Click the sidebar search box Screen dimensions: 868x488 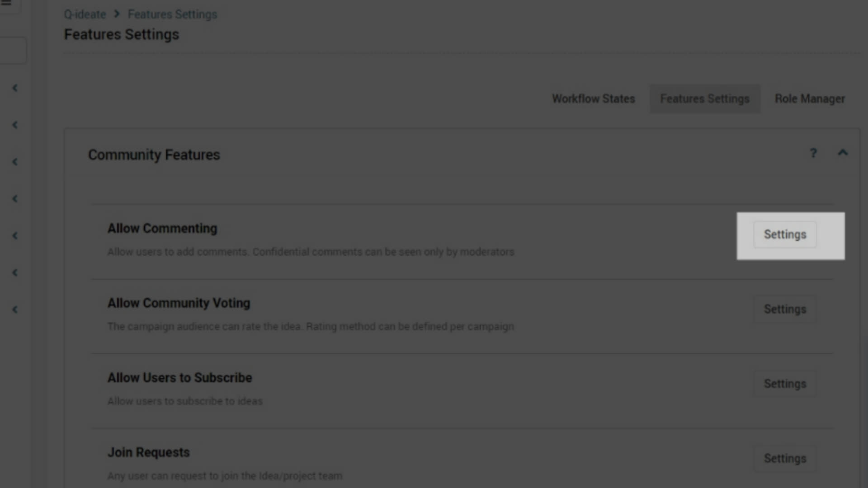click(13, 51)
